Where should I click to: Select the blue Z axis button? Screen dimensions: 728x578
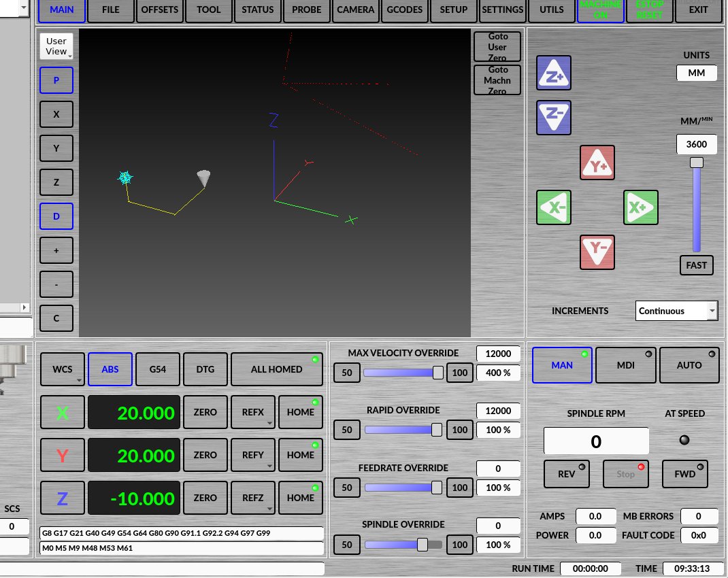[63, 498]
